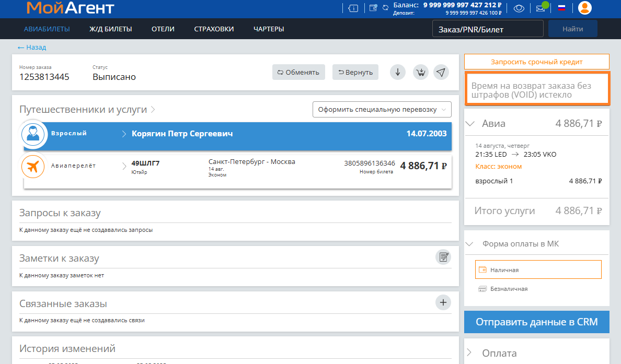
Task: Open the wallet icon next to balance
Action: click(373, 7)
